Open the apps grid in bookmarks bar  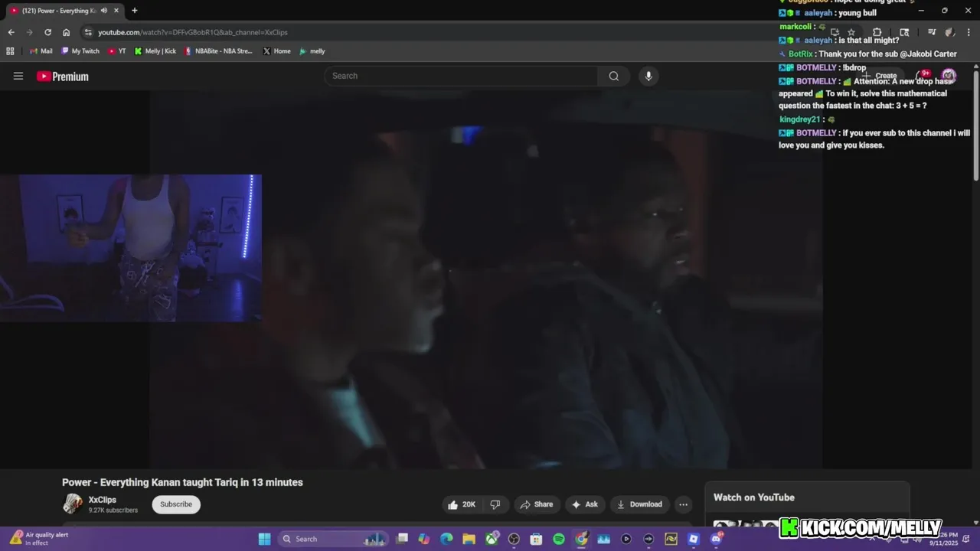10,51
